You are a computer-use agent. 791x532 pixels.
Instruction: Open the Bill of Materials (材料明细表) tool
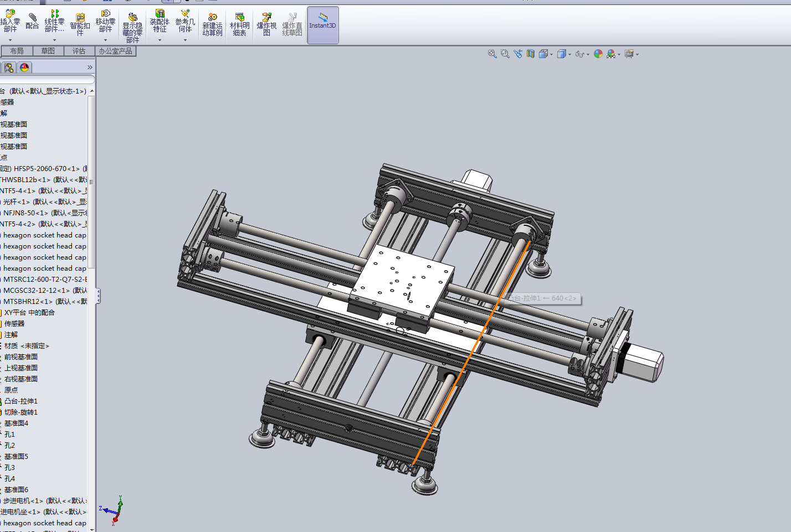tap(239, 24)
